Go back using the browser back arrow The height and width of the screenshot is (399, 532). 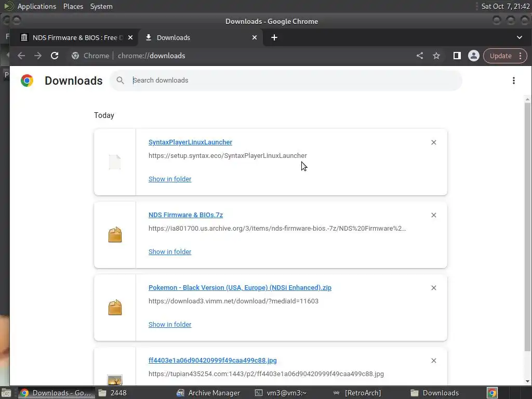tap(21, 56)
